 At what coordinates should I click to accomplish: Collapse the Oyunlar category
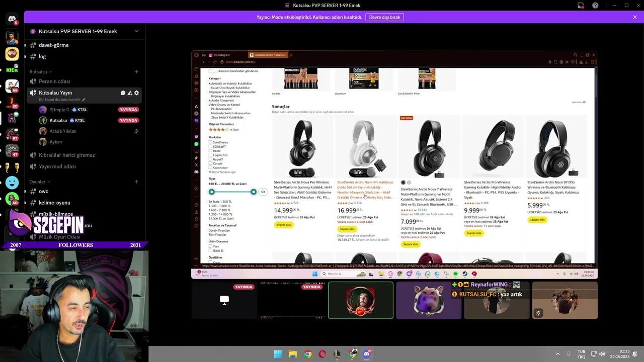pos(39,182)
